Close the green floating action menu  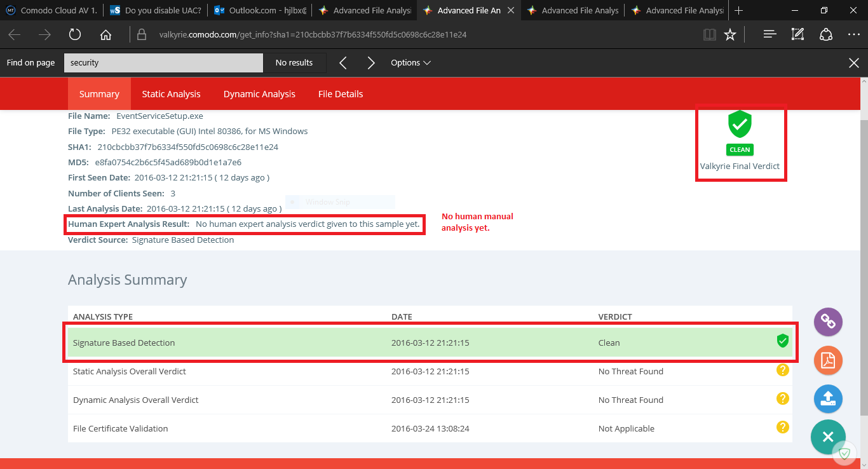click(x=827, y=437)
